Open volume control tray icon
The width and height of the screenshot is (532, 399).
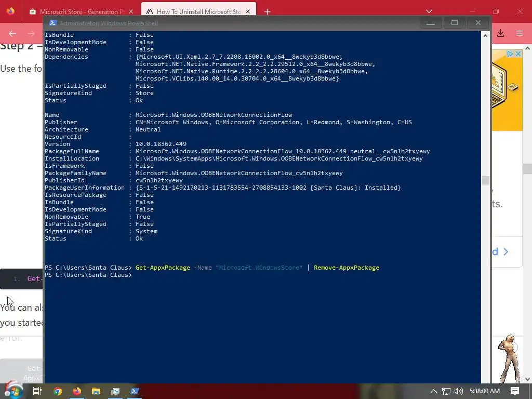459,391
